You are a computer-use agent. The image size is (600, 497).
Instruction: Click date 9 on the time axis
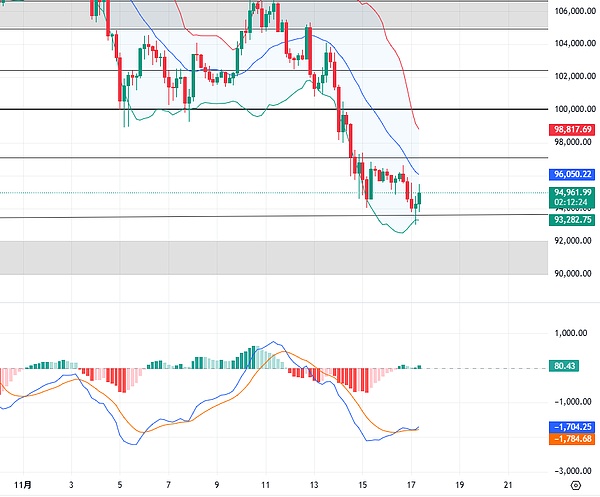coord(217,484)
